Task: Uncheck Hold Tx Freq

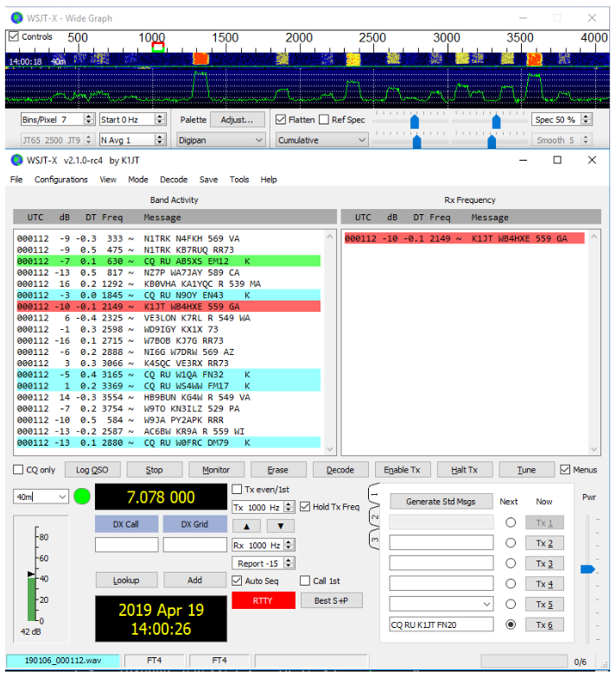Action: (x=305, y=506)
